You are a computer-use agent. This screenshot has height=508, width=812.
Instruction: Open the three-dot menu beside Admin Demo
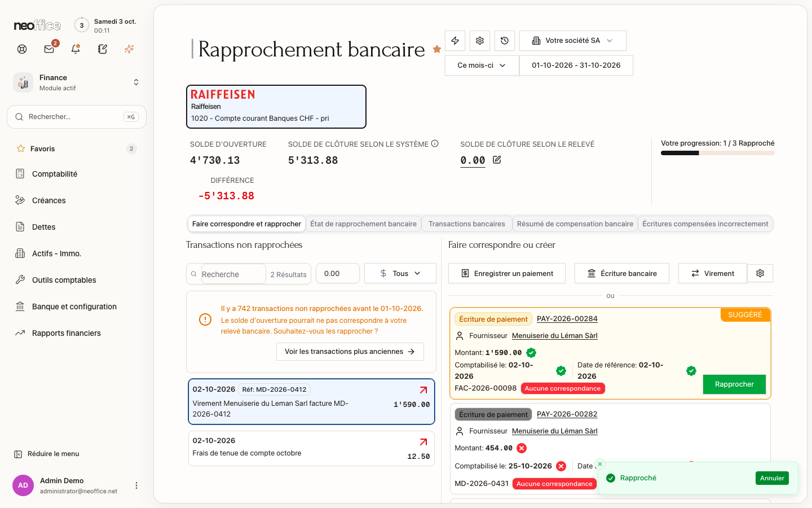[x=136, y=485]
